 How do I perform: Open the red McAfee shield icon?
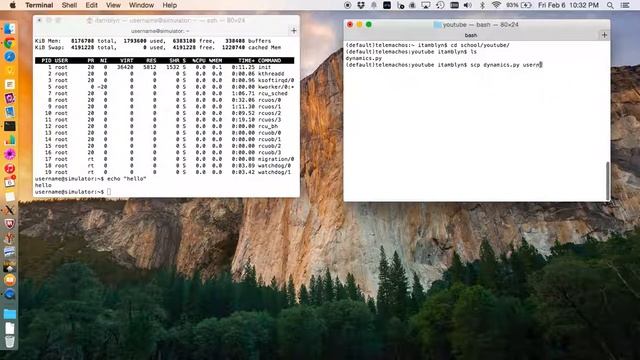coord(9,224)
